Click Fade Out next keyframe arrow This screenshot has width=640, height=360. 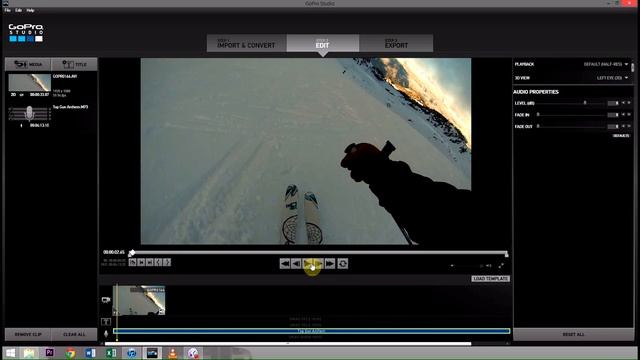(629, 127)
